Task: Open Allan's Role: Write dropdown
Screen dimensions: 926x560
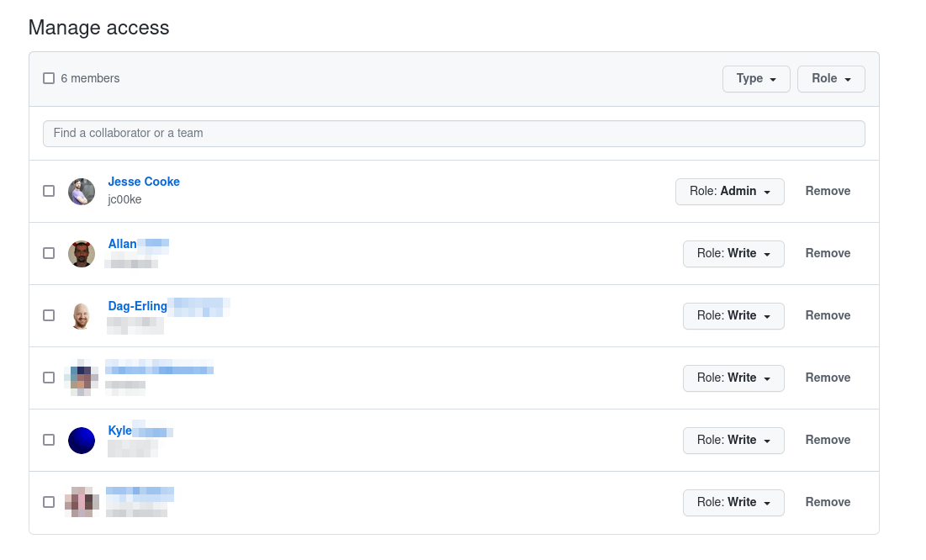Action: click(733, 253)
